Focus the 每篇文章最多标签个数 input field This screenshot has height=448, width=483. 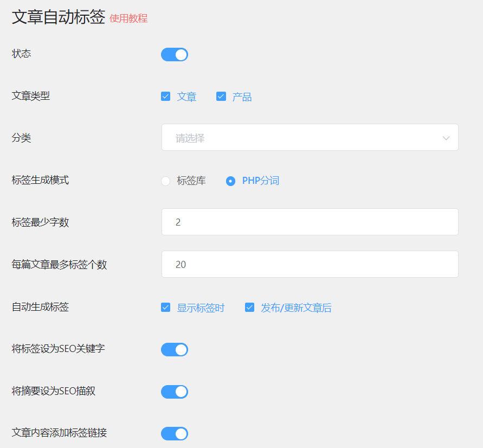coord(310,264)
